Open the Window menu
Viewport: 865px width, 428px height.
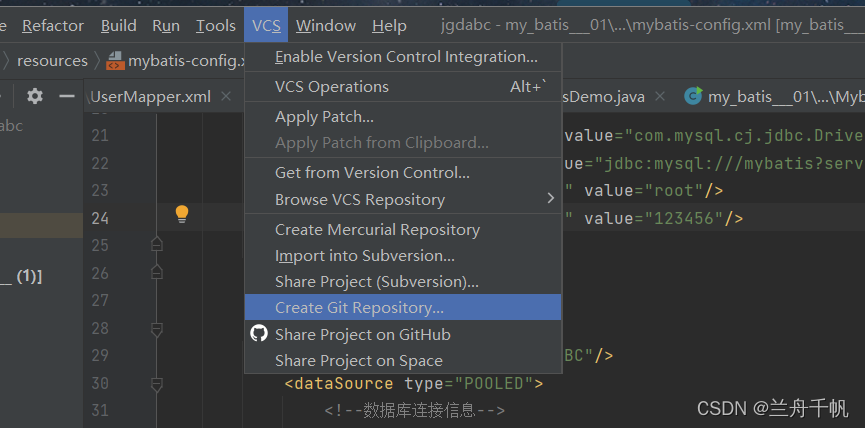326,25
